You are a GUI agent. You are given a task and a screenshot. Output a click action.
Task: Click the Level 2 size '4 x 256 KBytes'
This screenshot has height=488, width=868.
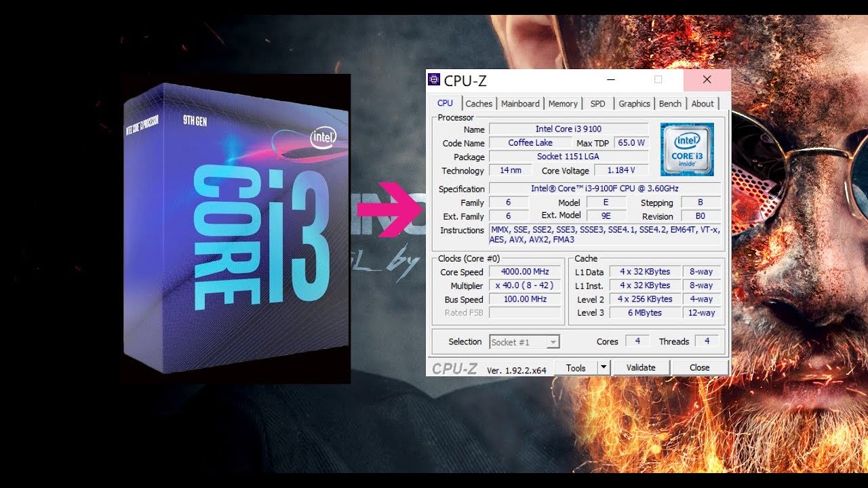[645, 299]
